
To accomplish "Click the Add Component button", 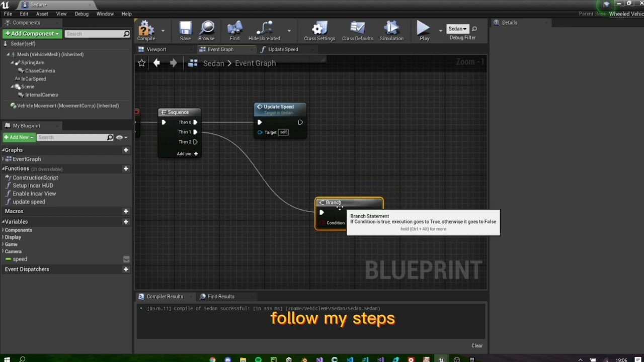I will 32,34.
